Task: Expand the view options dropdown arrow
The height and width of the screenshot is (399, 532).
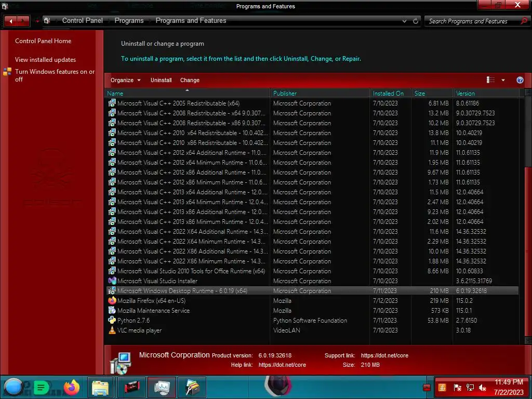Action: pyautogui.click(x=503, y=80)
